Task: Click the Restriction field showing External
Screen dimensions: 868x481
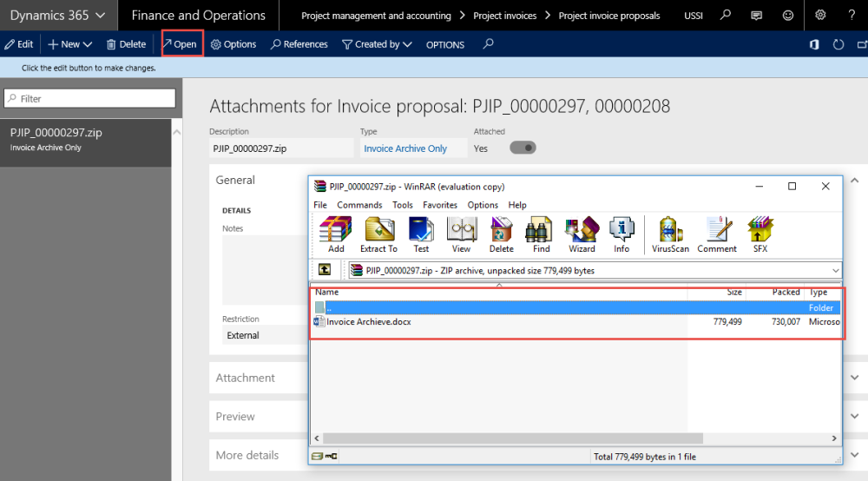Action: (x=265, y=335)
